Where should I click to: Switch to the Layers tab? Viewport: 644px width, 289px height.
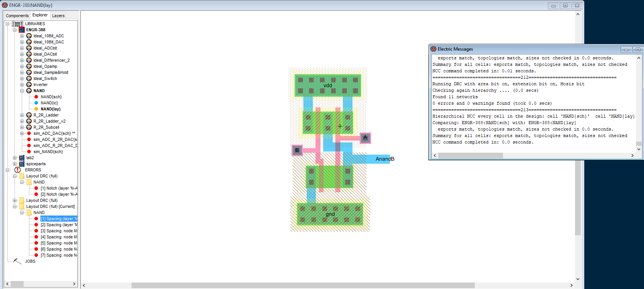click(x=58, y=16)
